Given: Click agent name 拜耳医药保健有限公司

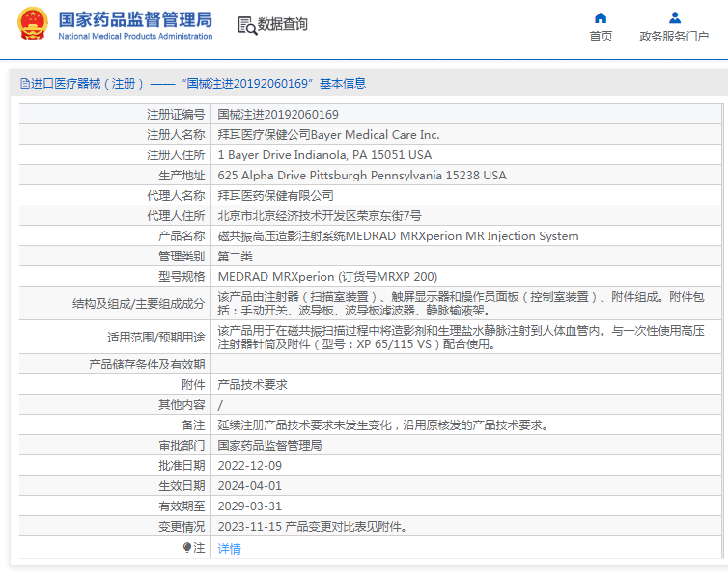Looking at the screenshot, I should pos(276,196).
